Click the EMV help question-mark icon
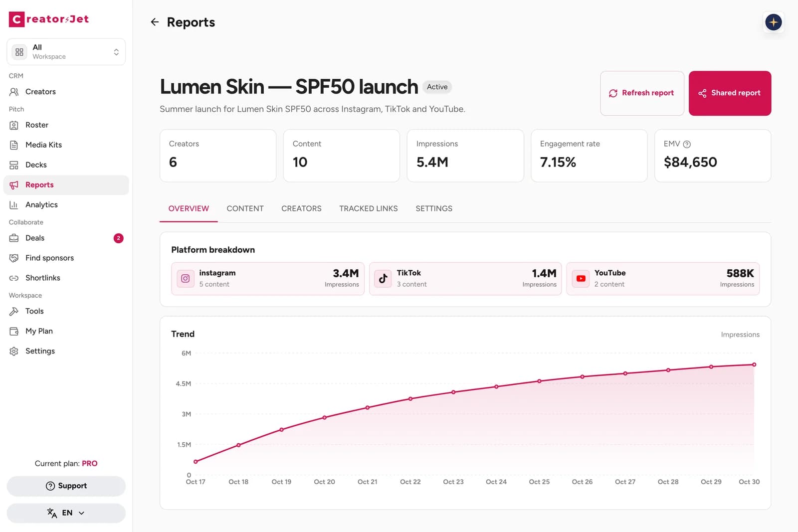The image size is (798, 532). click(687, 144)
